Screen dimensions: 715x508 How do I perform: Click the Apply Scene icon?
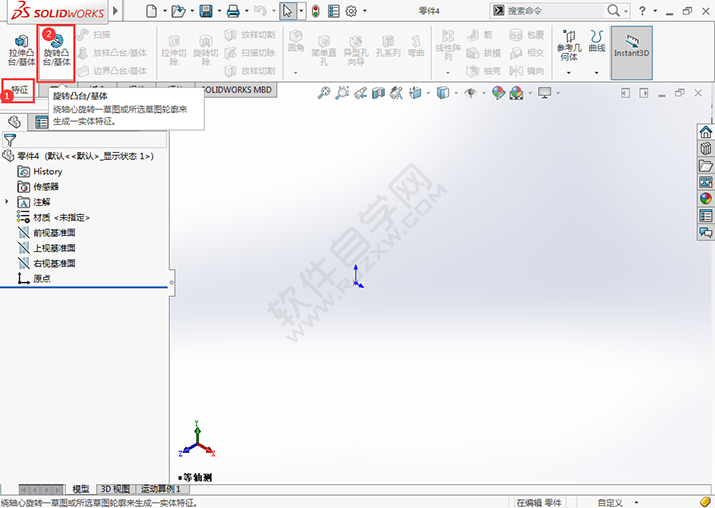pyautogui.click(x=516, y=93)
